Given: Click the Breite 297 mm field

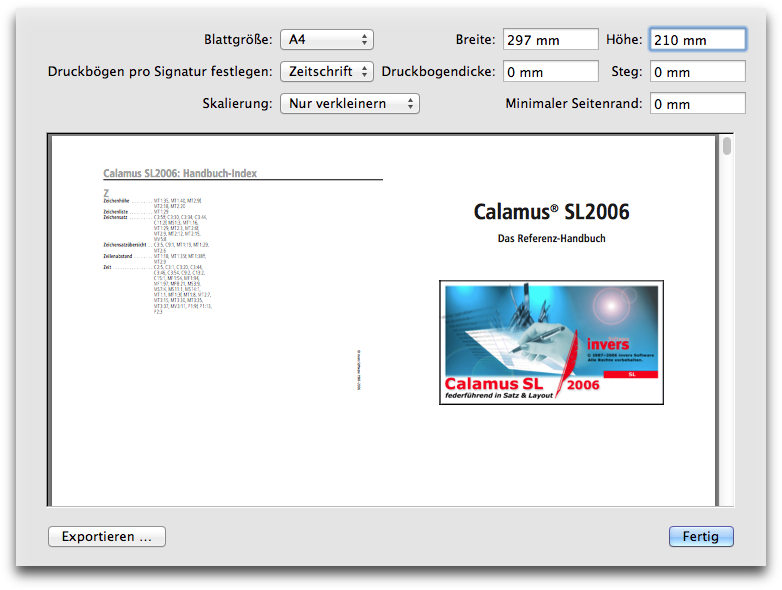Looking at the screenshot, I should tap(551, 39).
